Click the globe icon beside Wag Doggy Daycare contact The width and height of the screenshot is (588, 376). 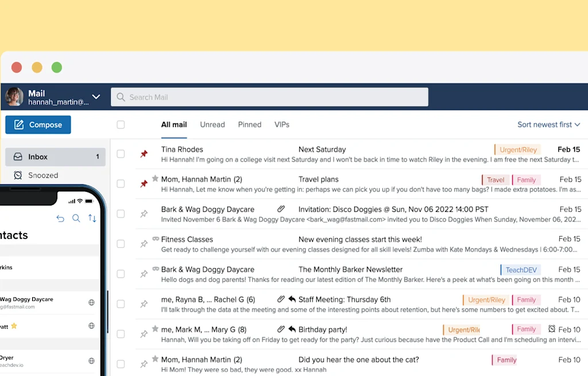point(91,302)
